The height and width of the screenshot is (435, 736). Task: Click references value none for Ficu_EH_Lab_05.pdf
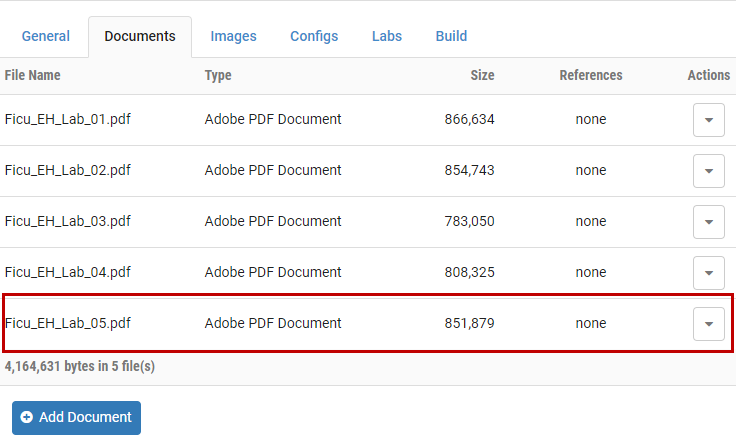(591, 323)
